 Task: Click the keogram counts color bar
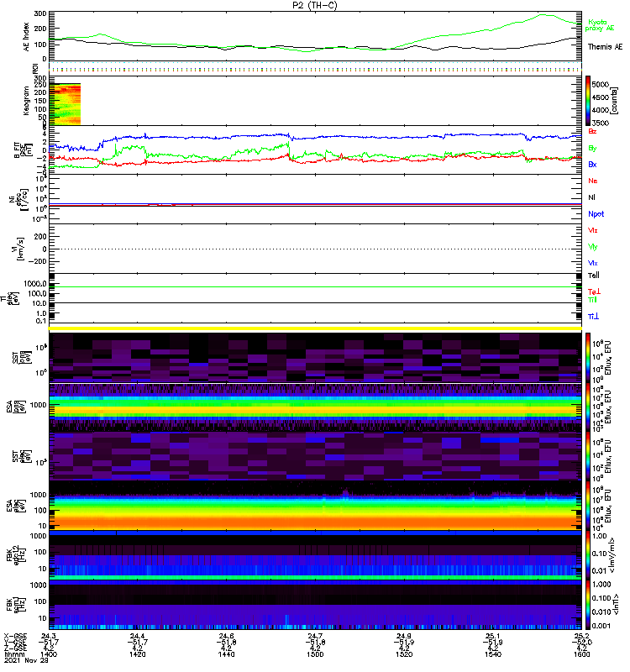(x=588, y=101)
